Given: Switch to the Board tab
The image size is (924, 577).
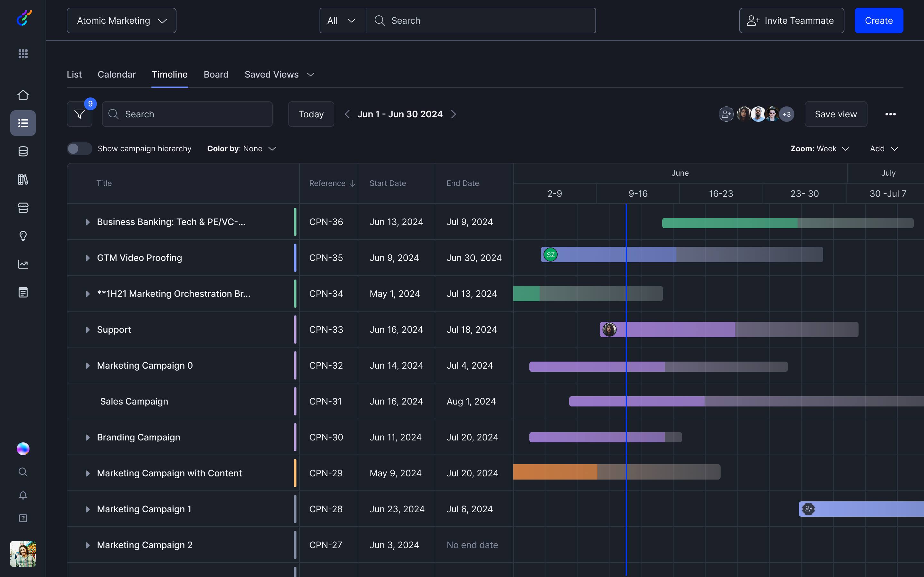Looking at the screenshot, I should click(216, 74).
